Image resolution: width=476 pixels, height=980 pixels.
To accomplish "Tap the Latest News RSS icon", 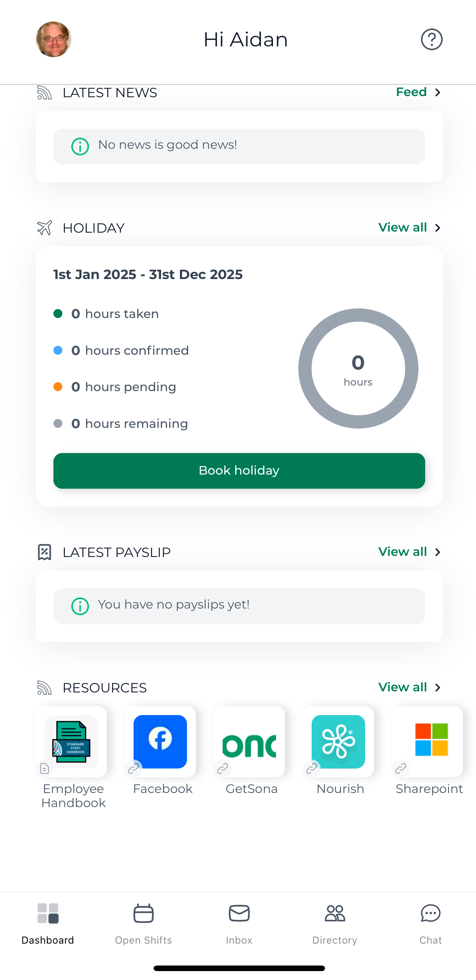I will click(45, 92).
